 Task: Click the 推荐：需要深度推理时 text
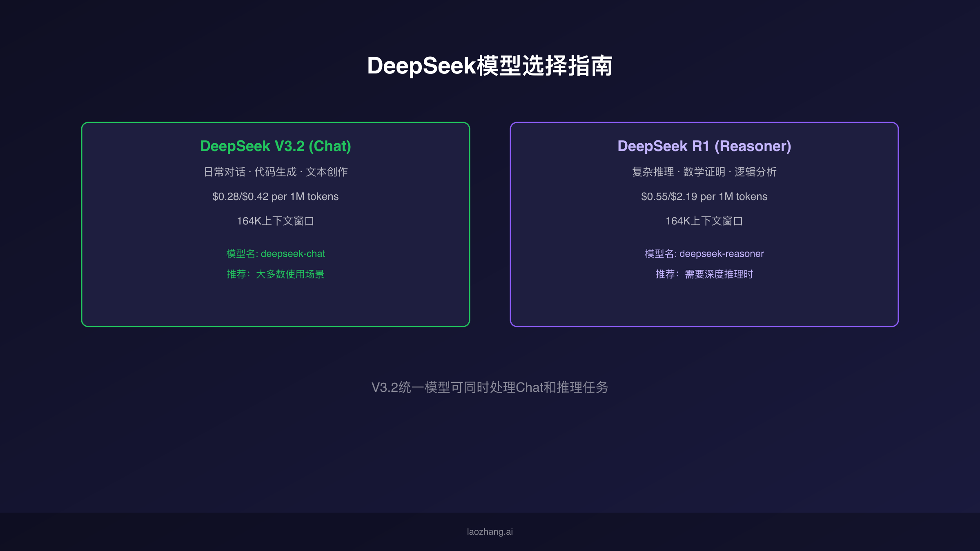(704, 274)
